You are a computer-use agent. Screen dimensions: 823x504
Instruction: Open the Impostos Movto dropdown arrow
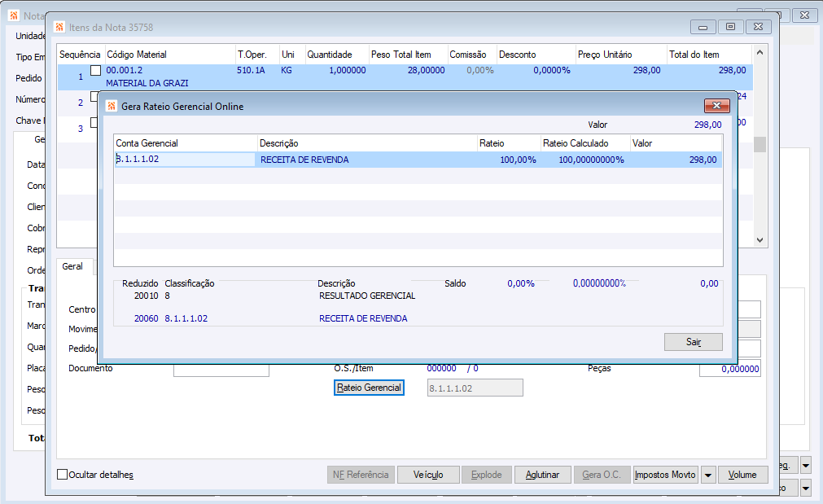click(x=708, y=476)
